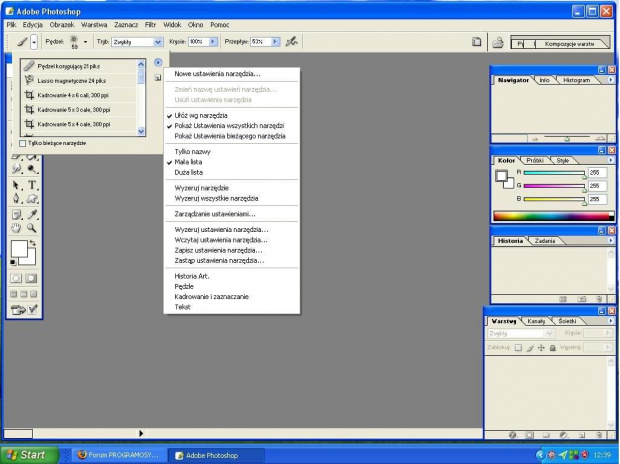Viewport: 620px width, 464px height.
Task: Open Historia panel flyout menu arrow
Action: 611,241
